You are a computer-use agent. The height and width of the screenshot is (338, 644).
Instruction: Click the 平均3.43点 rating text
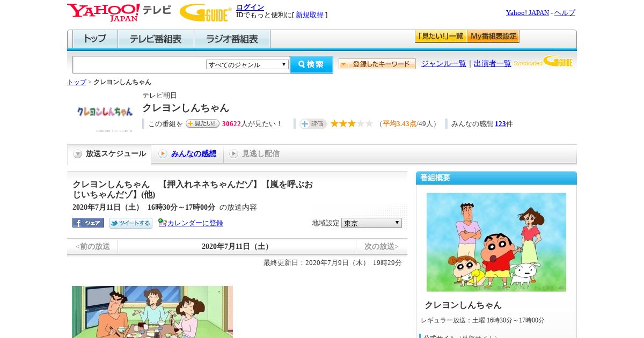coord(399,124)
